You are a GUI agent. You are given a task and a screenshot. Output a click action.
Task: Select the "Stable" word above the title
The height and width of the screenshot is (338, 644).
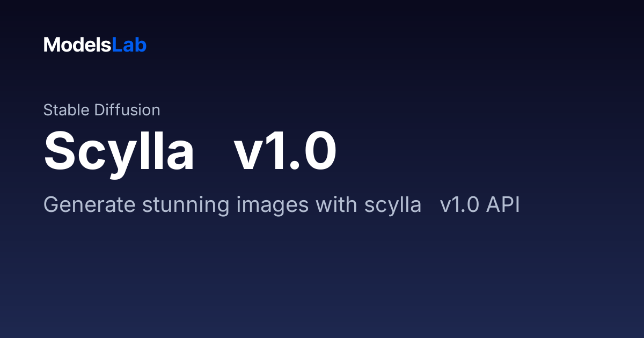[x=67, y=110]
